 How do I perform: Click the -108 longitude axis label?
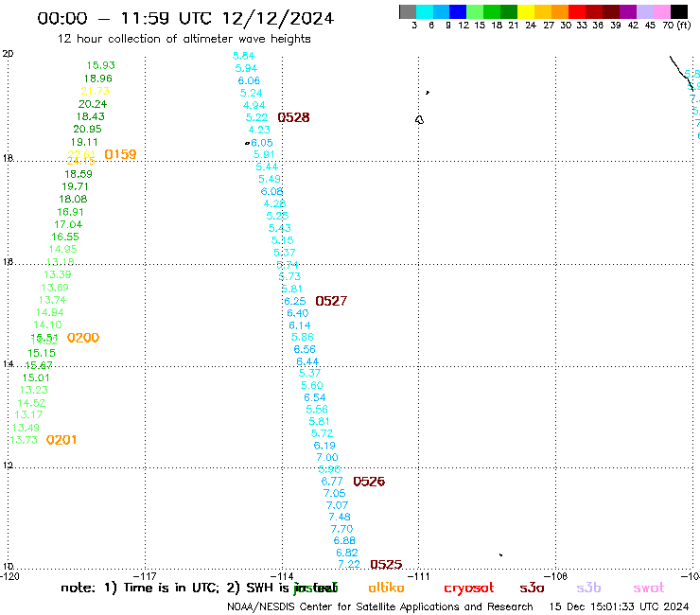pyautogui.click(x=556, y=576)
